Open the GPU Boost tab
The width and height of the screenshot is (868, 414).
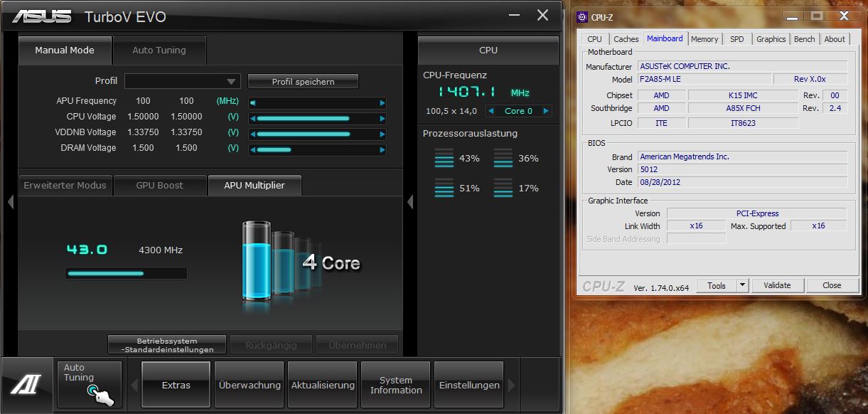coord(159,186)
